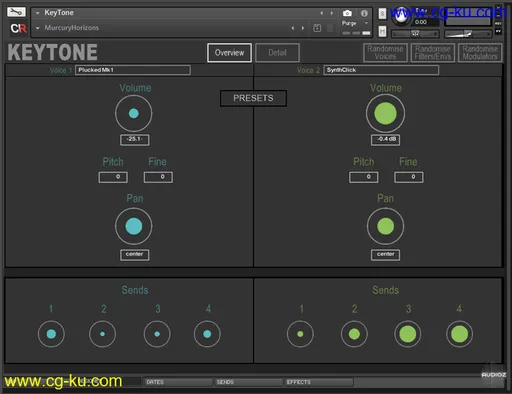Show the instrument info icon
Screen dimensions: 512x394
click(364, 13)
